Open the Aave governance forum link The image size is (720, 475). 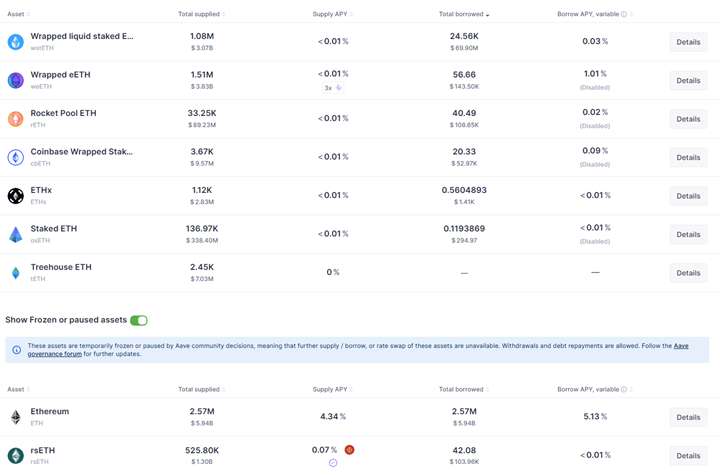(x=55, y=354)
